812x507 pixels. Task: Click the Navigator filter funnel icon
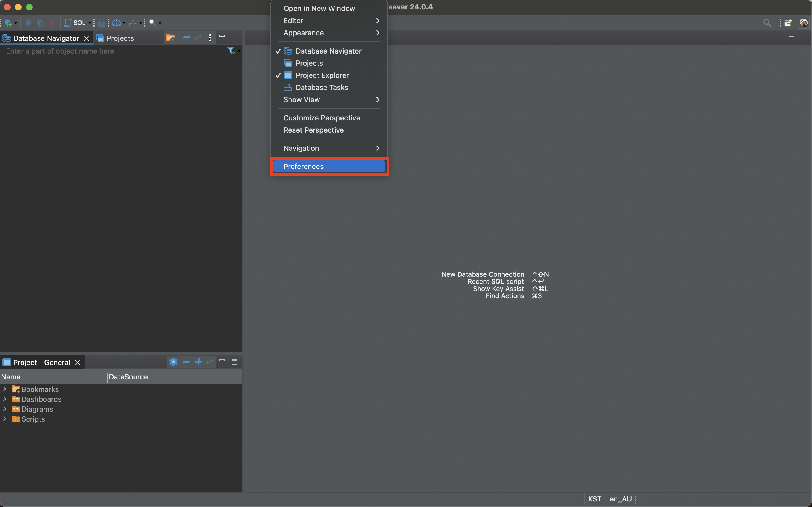tap(231, 51)
